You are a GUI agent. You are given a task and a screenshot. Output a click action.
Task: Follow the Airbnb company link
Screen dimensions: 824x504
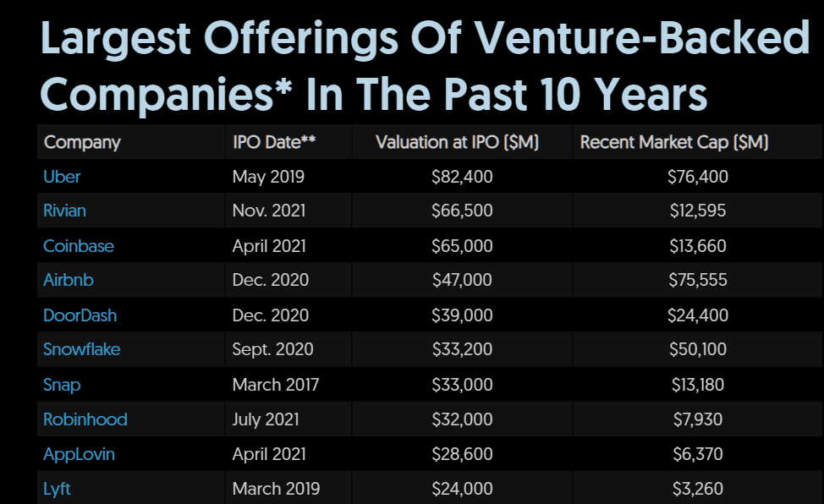(69, 281)
